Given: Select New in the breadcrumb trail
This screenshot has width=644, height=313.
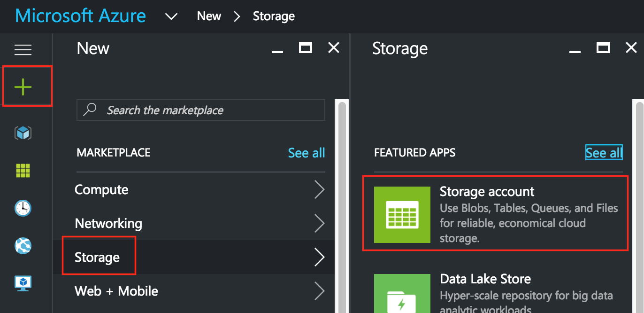Looking at the screenshot, I should click(208, 16).
